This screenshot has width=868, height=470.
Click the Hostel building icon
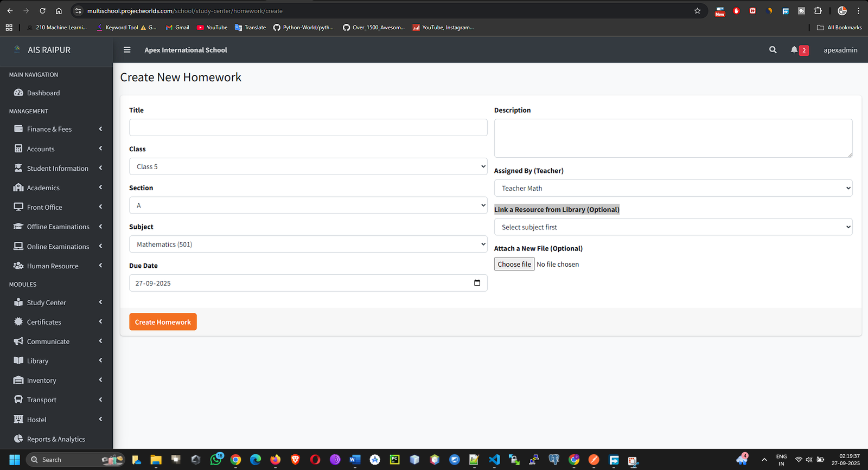click(18, 420)
